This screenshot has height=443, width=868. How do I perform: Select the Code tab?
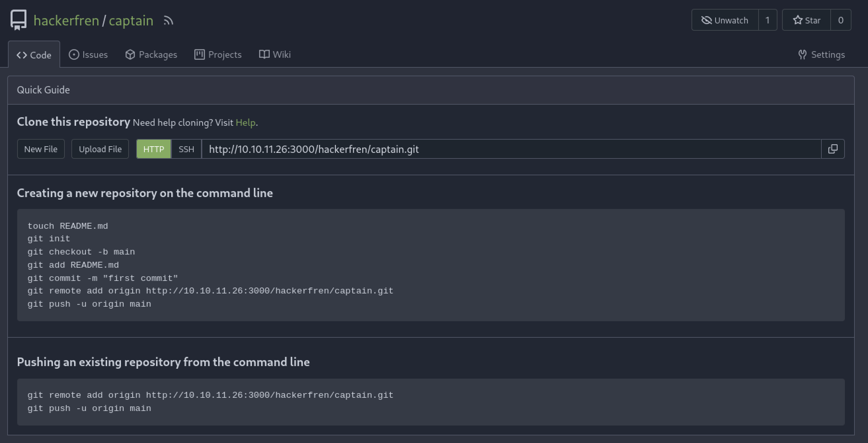(x=34, y=55)
